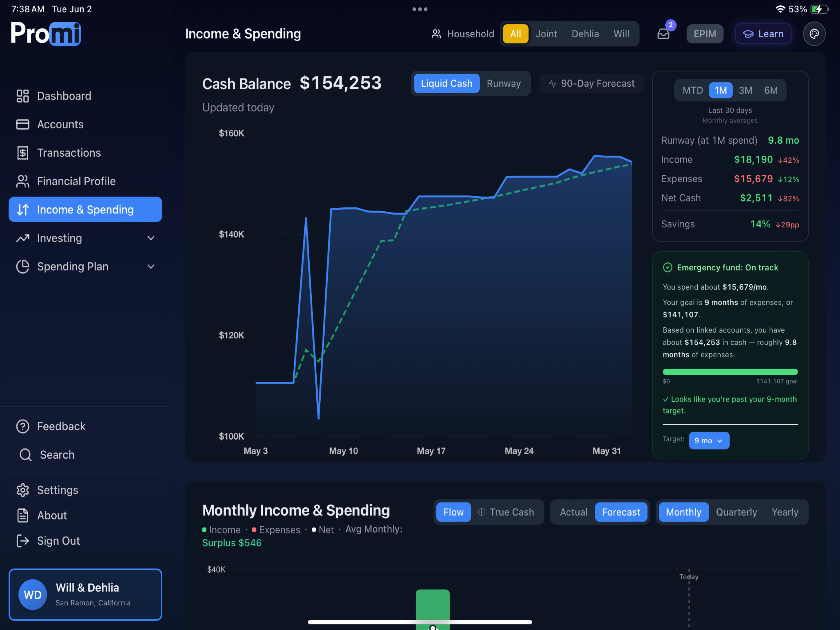The height and width of the screenshot is (630, 840).
Task: Switch household filter to Joint
Action: (x=546, y=34)
